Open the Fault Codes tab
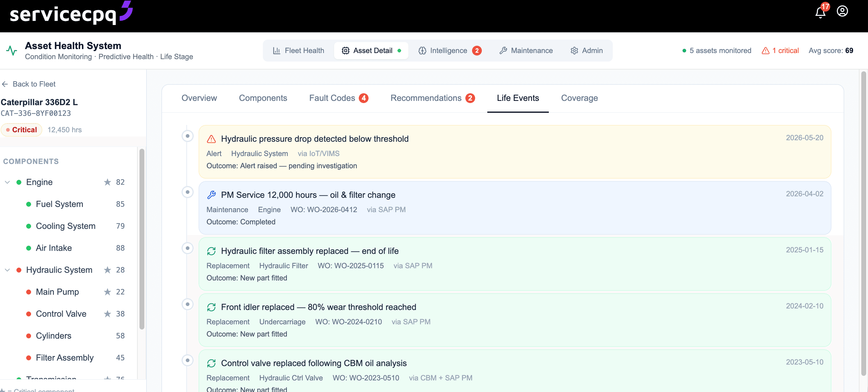Image resolution: width=868 pixels, height=392 pixels. pos(339,98)
